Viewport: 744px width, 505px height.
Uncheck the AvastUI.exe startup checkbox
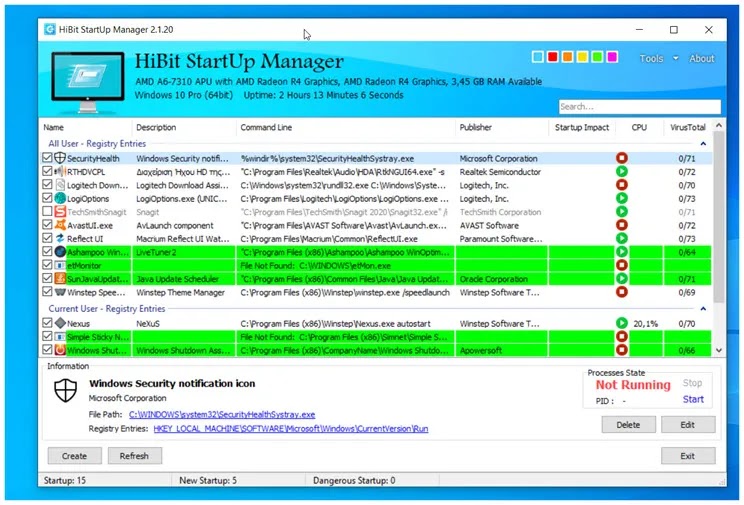tap(47, 224)
